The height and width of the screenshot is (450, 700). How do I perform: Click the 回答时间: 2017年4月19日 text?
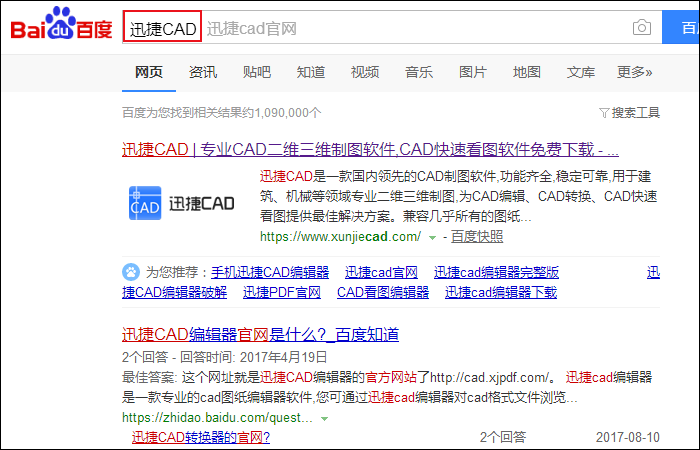click(x=253, y=357)
